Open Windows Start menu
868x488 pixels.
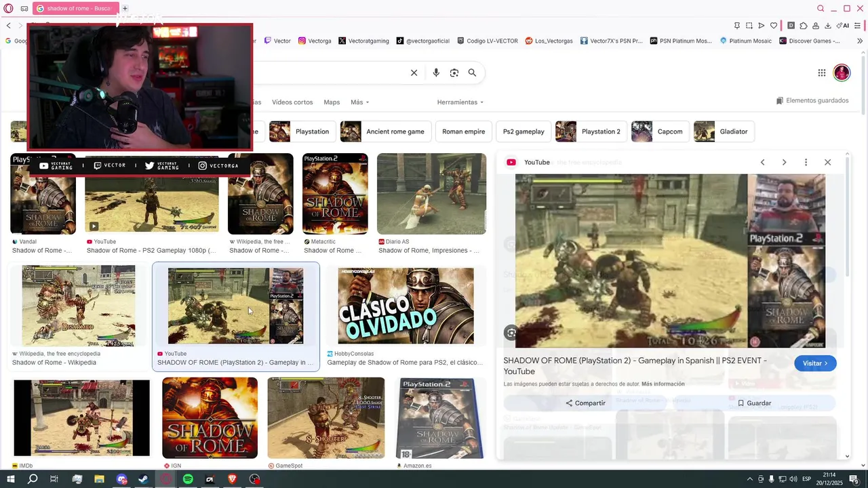click(x=10, y=479)
